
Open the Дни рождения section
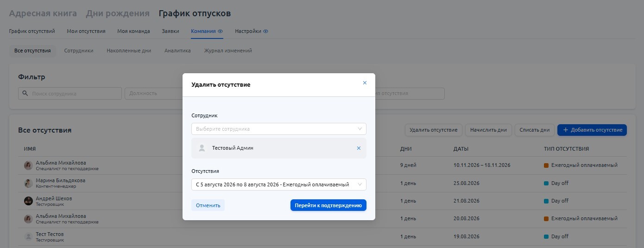click(x=118, y=13)
